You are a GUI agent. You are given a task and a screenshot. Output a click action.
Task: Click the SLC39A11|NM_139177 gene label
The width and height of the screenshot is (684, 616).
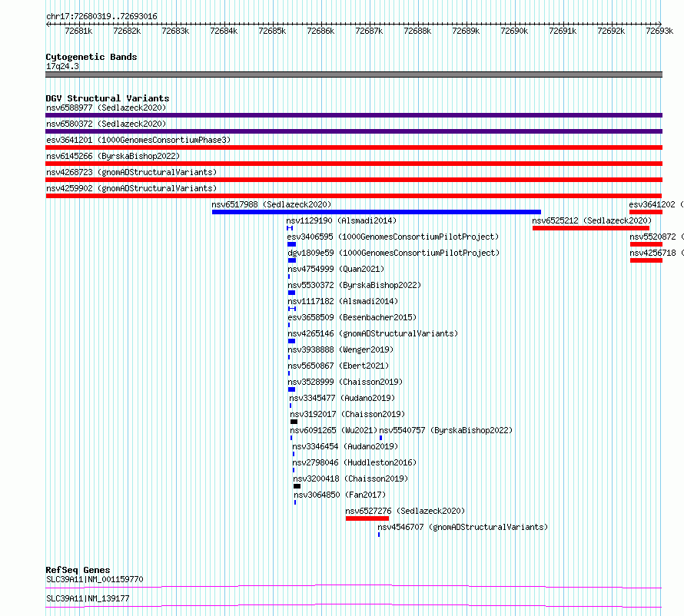[88, 598]
